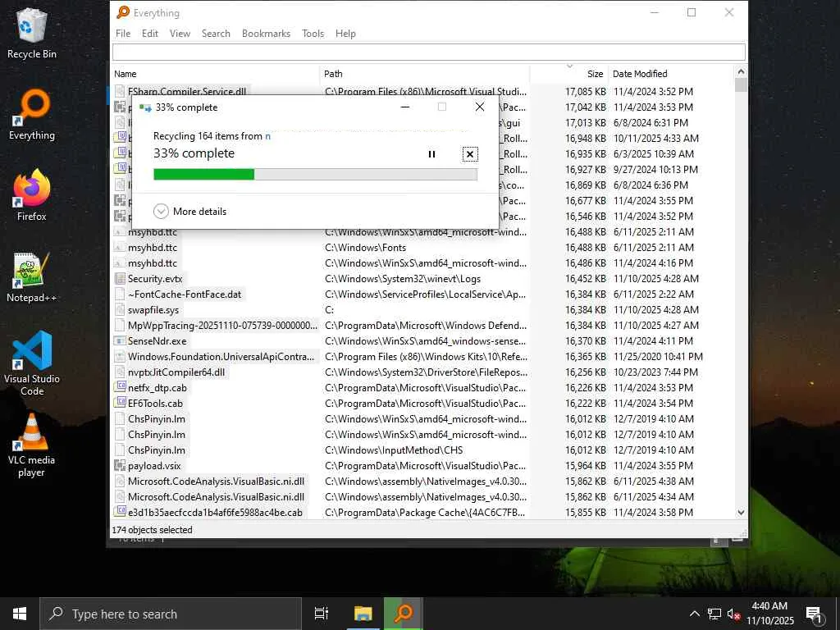Open the Edit menu
Image resolution: width=840 pixels, height=630 pixels.
[x=150, y=33]
